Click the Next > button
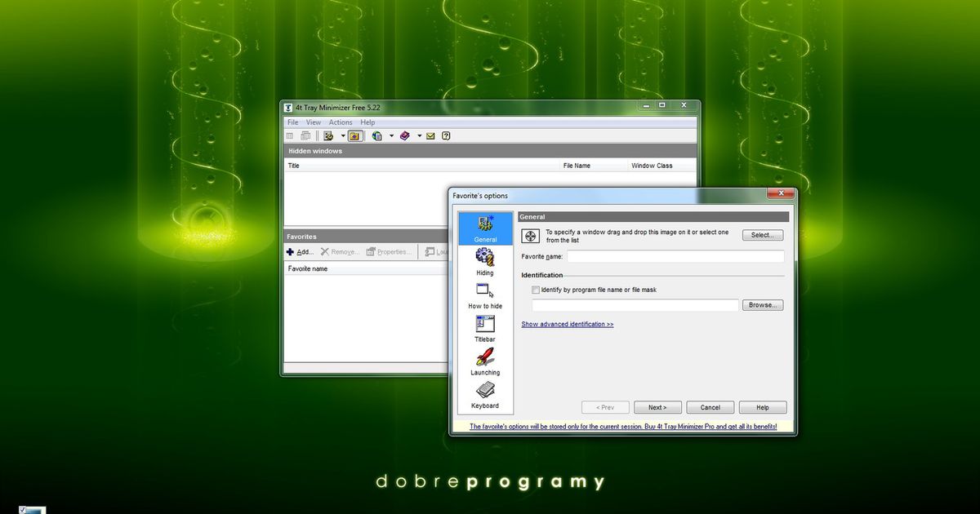This screenshot has height=514, width=980. (657, 407)
